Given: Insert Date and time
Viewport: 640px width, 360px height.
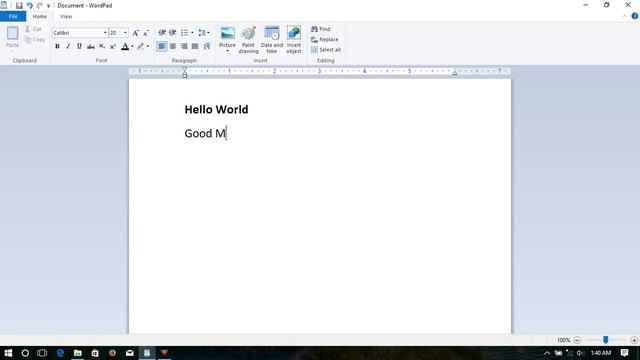Looking at the screenshot, I should (271, 40).
